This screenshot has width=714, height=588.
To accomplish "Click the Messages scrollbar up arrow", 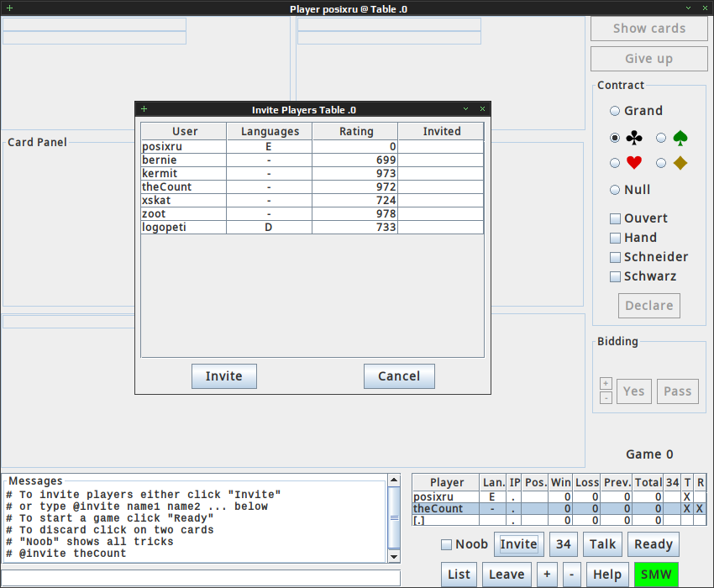I will click(394, 480).
